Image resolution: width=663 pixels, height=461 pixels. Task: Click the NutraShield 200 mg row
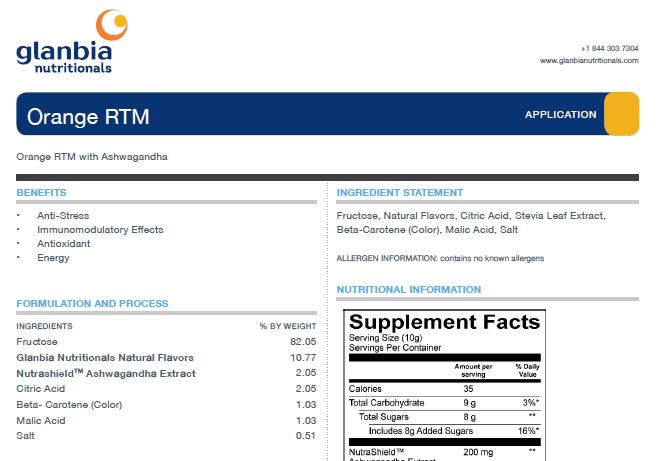point(444,455)
